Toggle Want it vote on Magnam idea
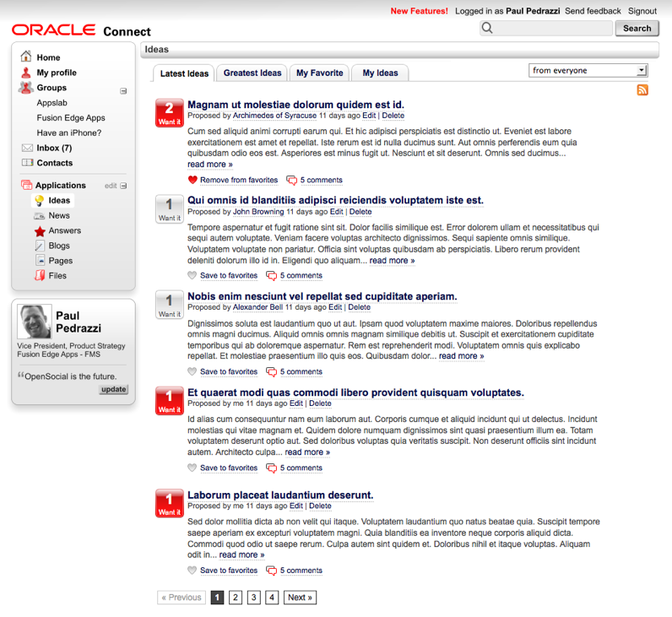This screenshot has height=617, width=672. coord(170,113)
